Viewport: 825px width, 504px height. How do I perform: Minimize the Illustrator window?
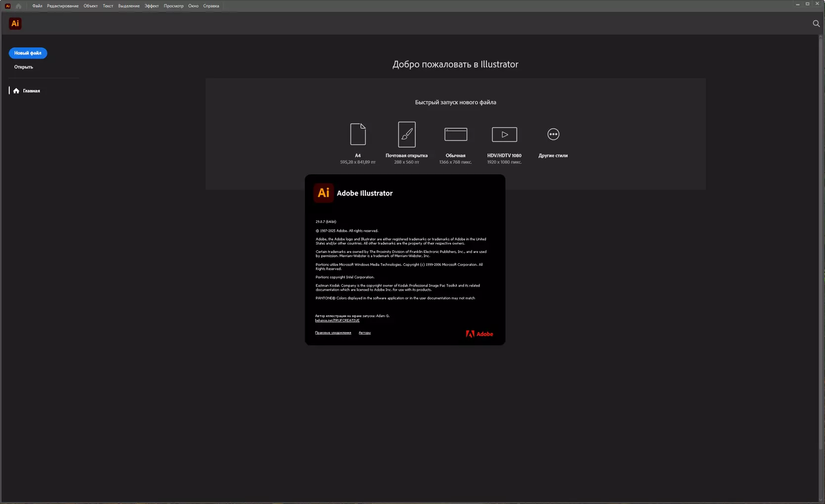[x=797, y=4]
